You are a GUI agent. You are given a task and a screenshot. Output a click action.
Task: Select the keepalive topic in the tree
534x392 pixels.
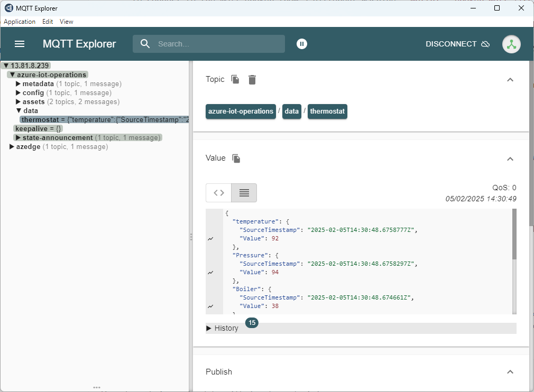coord(37,128)
